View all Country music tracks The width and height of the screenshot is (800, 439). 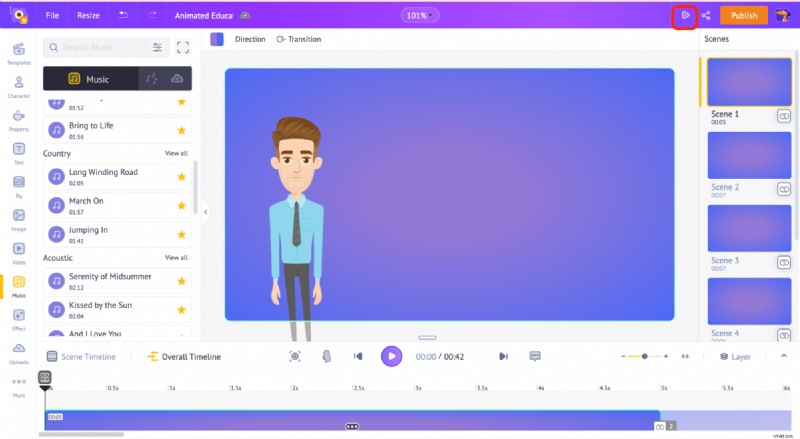176,153
